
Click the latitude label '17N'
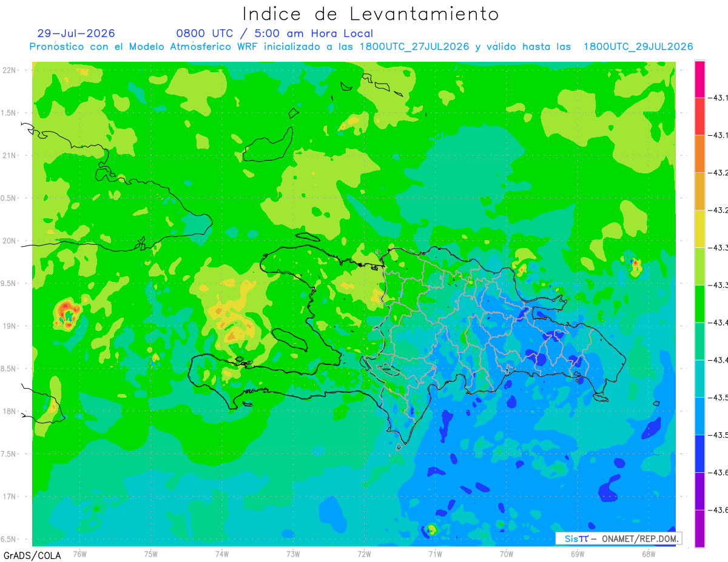point(10,497)
